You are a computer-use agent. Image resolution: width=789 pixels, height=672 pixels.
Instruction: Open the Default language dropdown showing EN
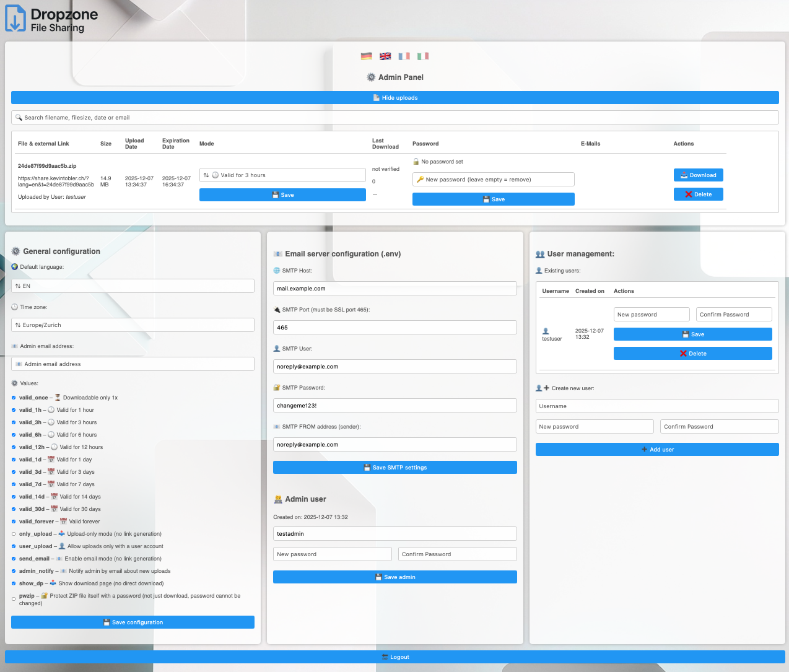point(133,286)
